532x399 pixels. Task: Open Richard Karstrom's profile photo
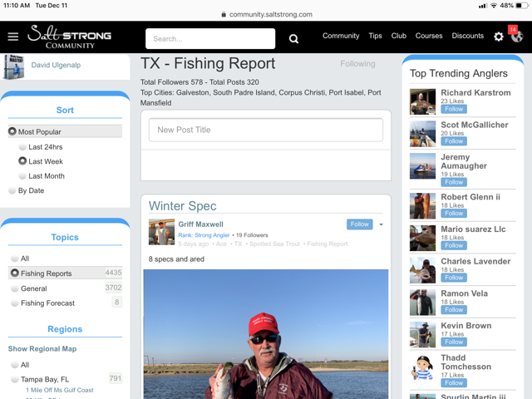(x=422, y=101)
